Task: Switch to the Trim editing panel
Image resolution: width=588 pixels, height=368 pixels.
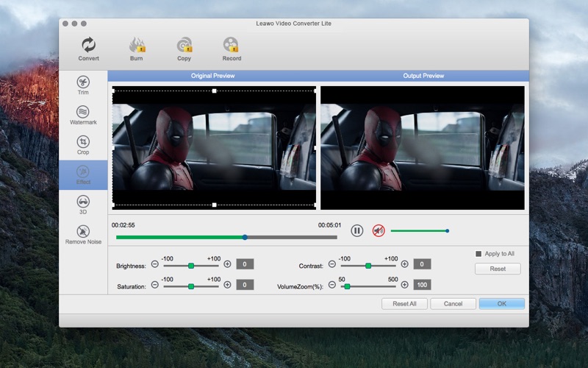Action: tap(83, 85)
